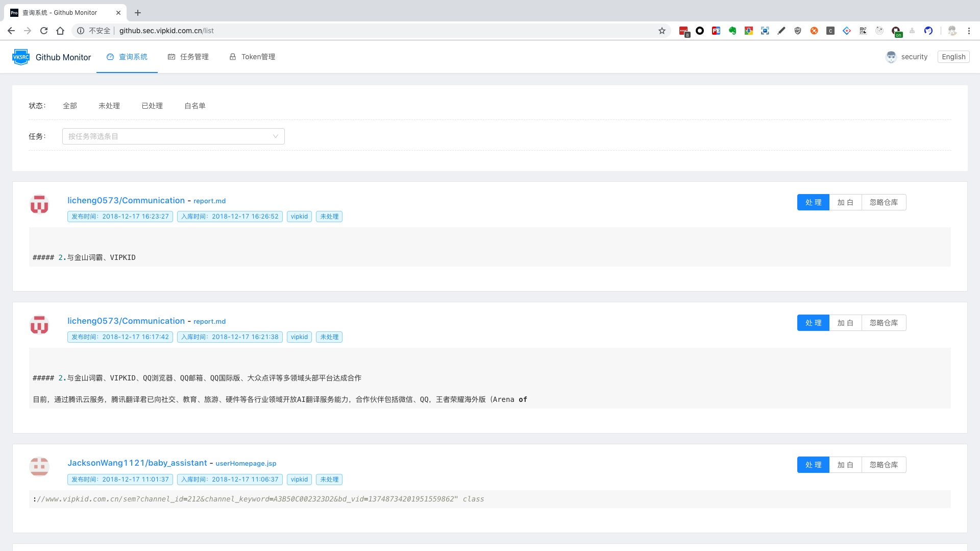Click the blue diamond extension icon
Viewport: 980px width, 551px height.
(x=847, y=31)
